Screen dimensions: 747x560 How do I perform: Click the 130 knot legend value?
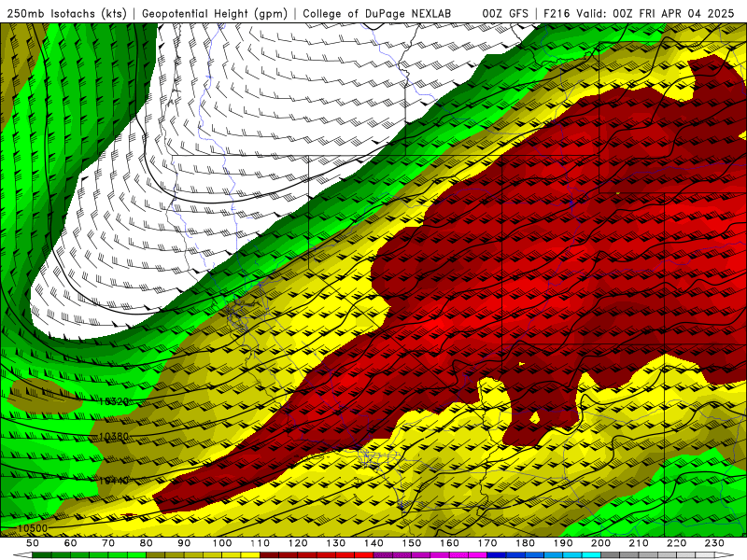tap(336, 543)
